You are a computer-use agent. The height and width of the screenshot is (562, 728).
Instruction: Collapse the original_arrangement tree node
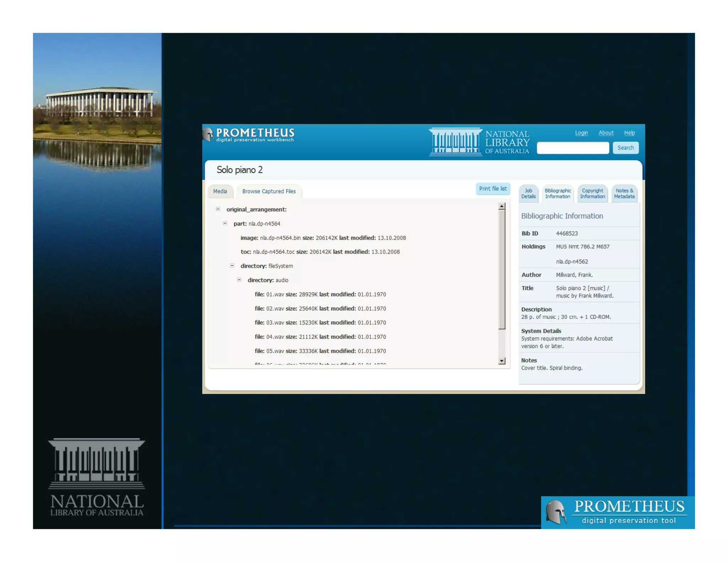(218, 209)
